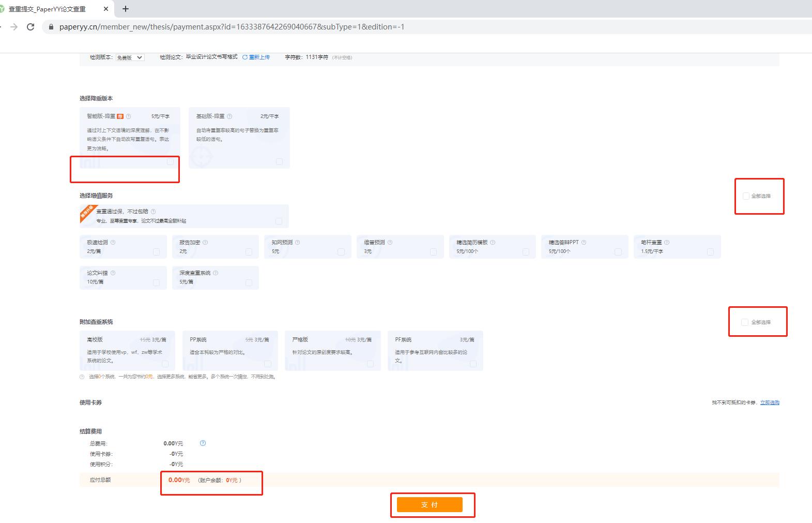
Task: Click the browser reload icon
Action: pyautogui.click(x=30, y=27)
